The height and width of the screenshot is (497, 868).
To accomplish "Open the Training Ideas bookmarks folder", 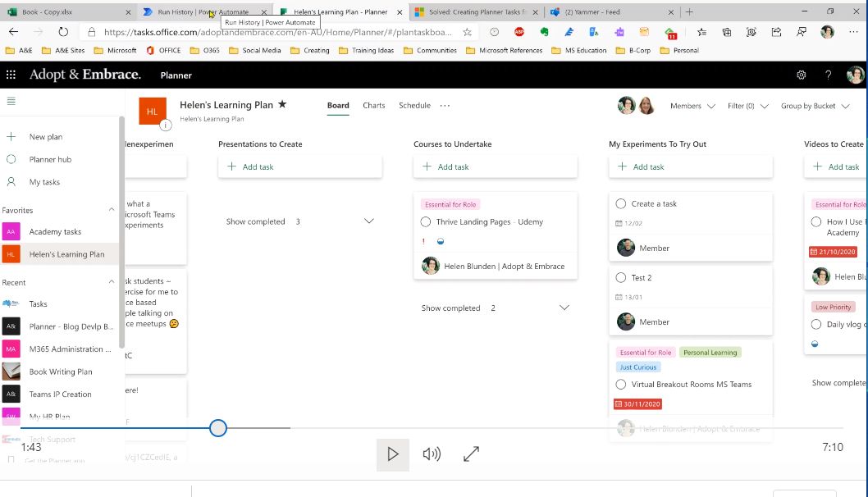I will (367, 50).
